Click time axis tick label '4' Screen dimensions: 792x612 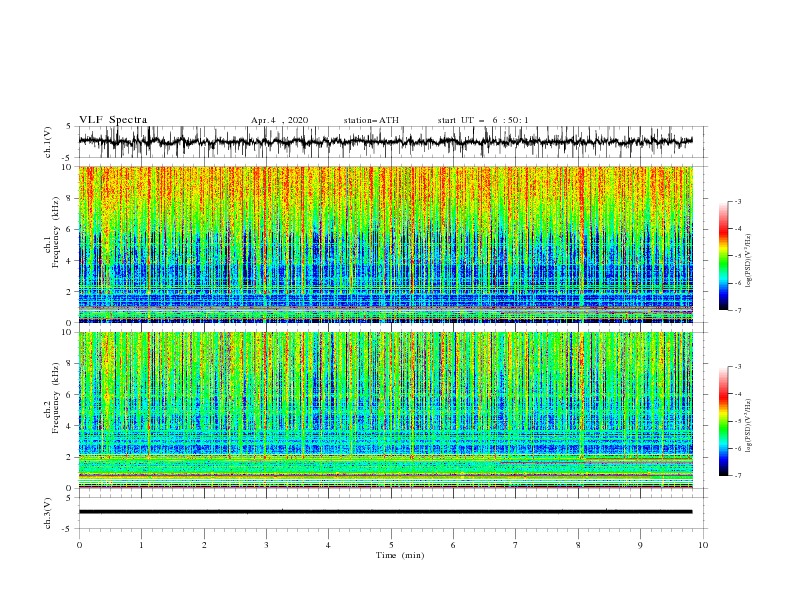coord(328,545)
